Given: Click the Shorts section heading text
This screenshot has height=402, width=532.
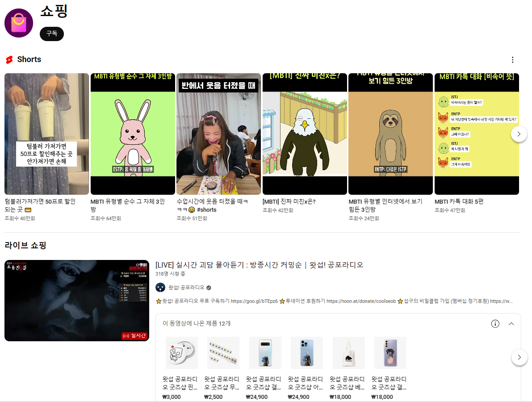Looking at the screenshot, I should [x=29, y=59].
